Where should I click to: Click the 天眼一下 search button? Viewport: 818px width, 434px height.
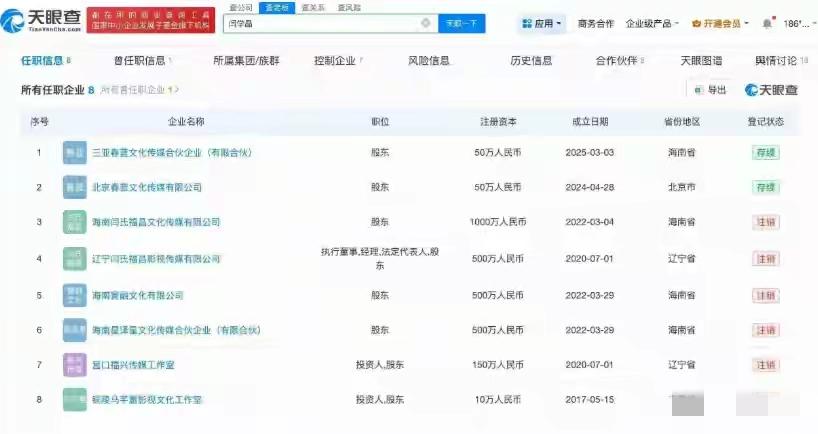(462, 23)
